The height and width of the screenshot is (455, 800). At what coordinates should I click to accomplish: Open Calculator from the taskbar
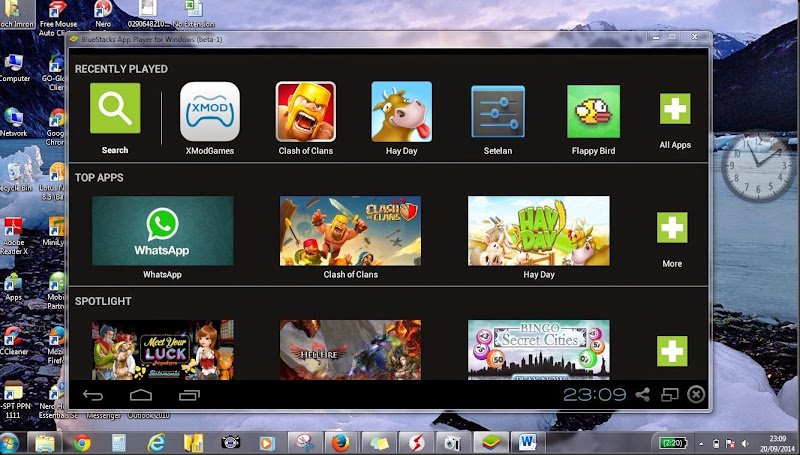tap(118, 443)
